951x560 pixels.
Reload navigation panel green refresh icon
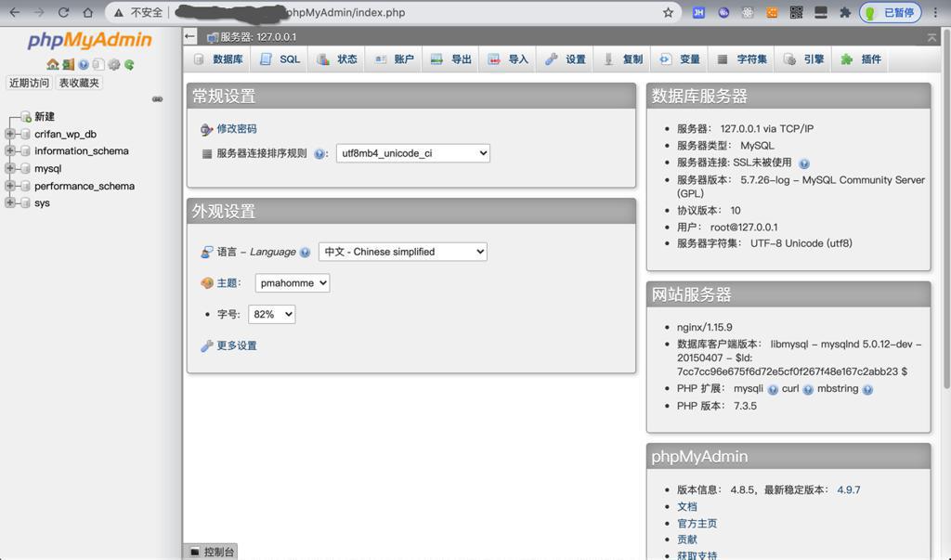click(128, 64)
